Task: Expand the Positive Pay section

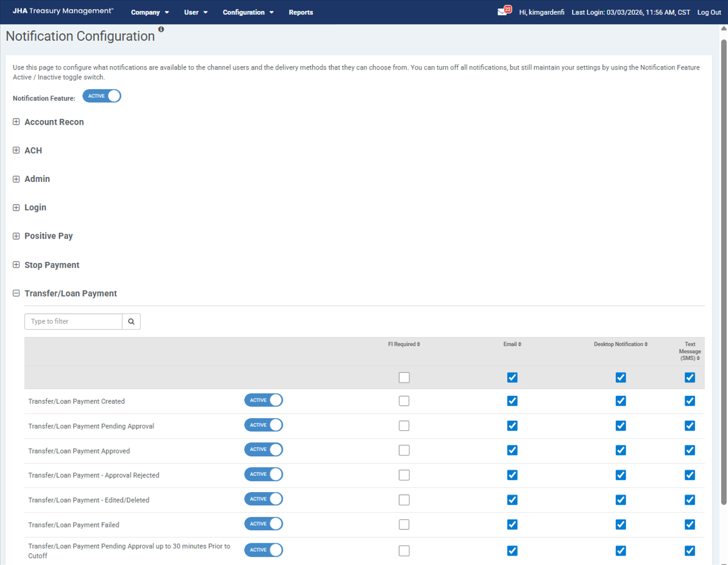Action: 16,236
